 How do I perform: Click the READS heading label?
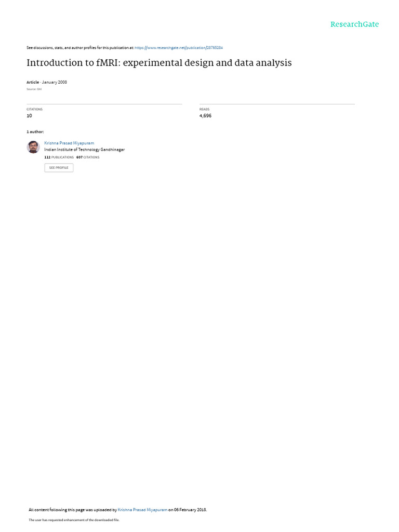[204, 109]
